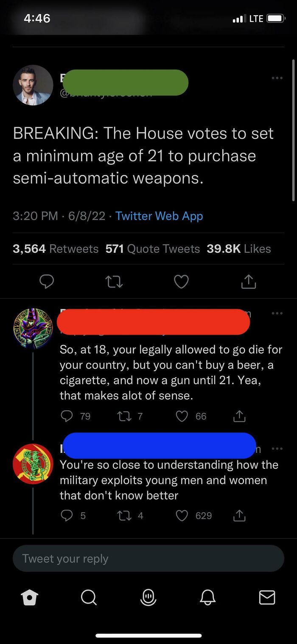This screenshot has height=644, width=297.
Task: Open more options on the military exploits reply
Action: point(277,449)
